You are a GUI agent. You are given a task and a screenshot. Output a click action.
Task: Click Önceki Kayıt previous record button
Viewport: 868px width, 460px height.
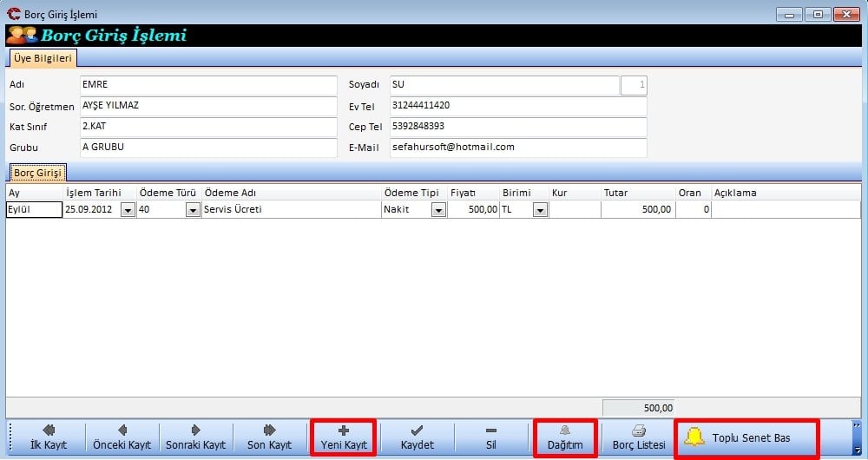coord(122,437)
